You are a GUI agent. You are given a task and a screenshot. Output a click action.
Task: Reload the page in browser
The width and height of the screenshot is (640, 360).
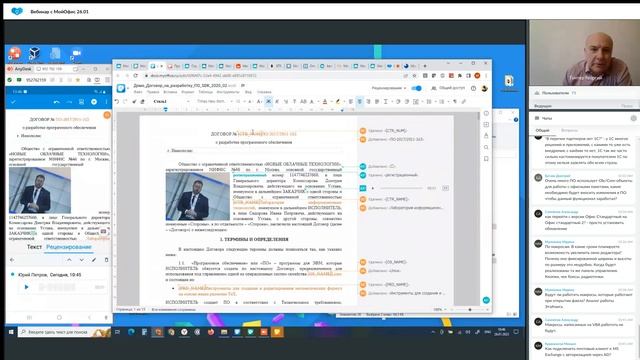pos(136,76)
